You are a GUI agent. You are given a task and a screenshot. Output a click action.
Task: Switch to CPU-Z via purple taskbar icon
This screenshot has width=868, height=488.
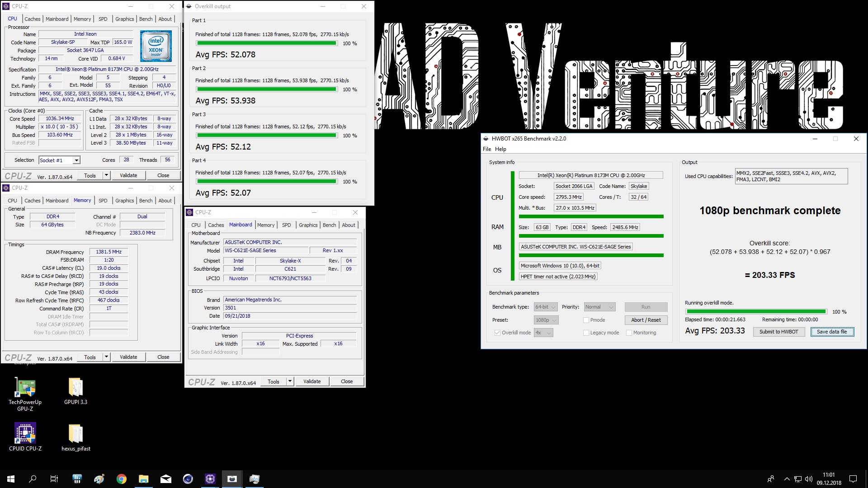pos(210,479)
